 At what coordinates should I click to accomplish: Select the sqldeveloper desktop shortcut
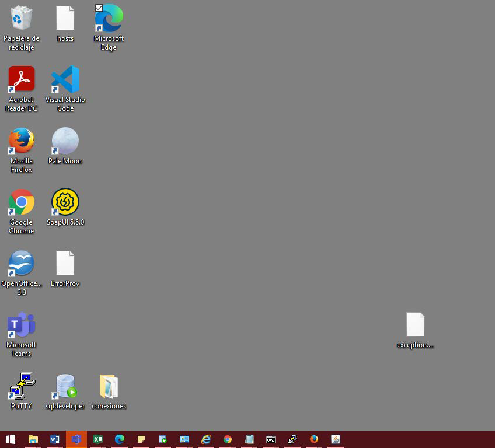coord(65,386)
